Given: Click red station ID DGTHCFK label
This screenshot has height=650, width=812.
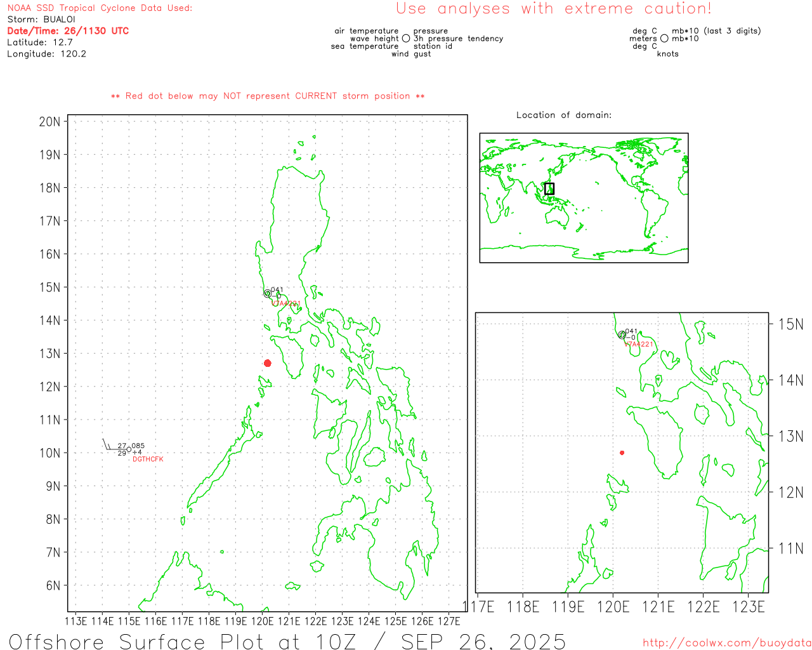Looking at the screenshot, I should pos(148,459).
